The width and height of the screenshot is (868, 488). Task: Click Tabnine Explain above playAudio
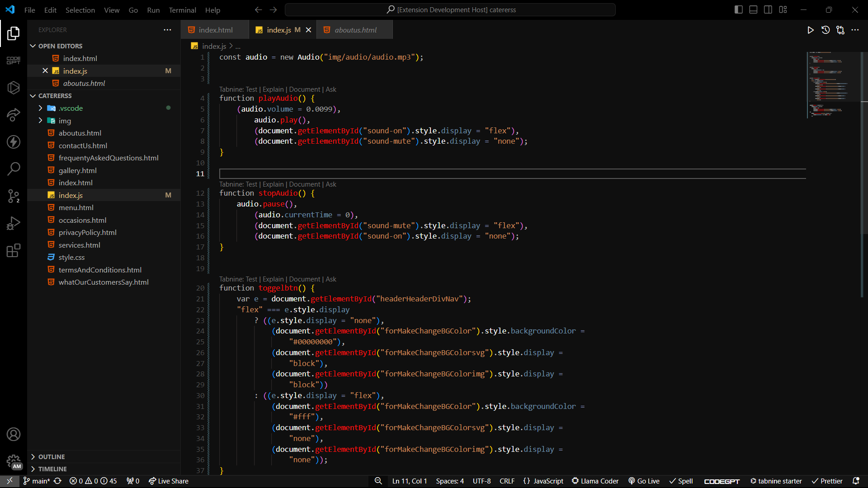(273, 89)
